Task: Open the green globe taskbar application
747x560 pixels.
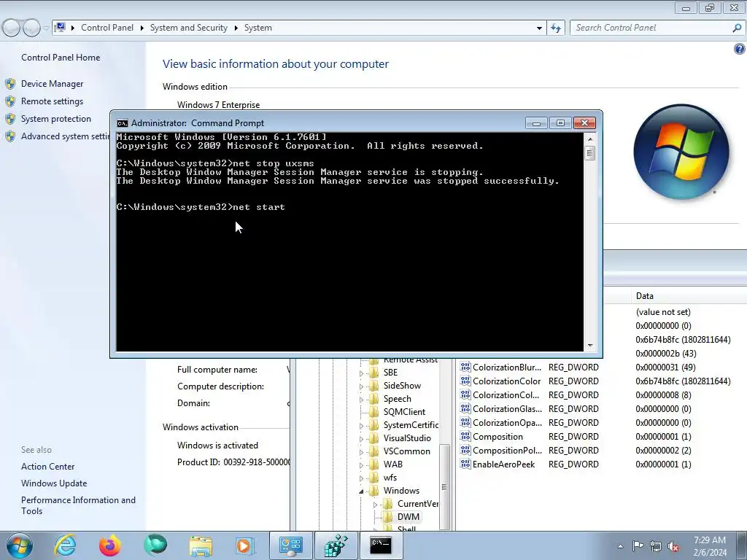Action: tap(155, 545)
